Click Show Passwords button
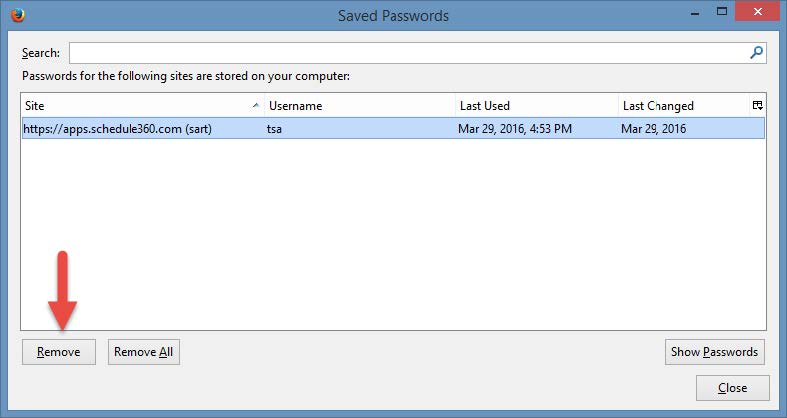The width and height of the screenshot is (787, 418). click(x=715, y=352)
